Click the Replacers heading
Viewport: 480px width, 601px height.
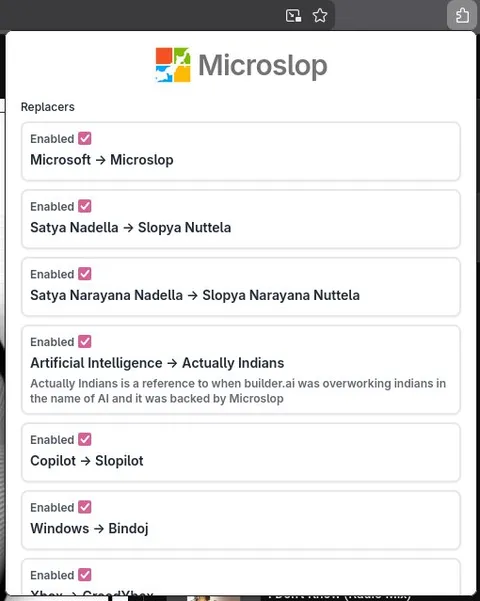48,107
